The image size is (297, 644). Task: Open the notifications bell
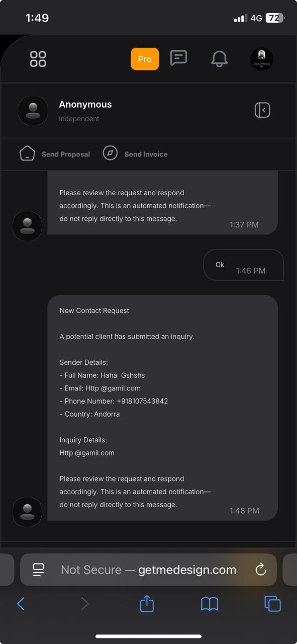tap(219, 59)
